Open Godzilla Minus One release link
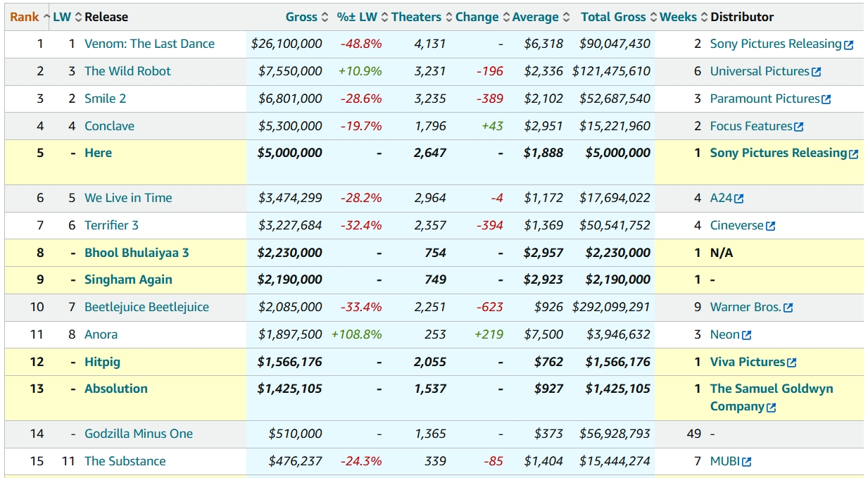 coord(139,434)
